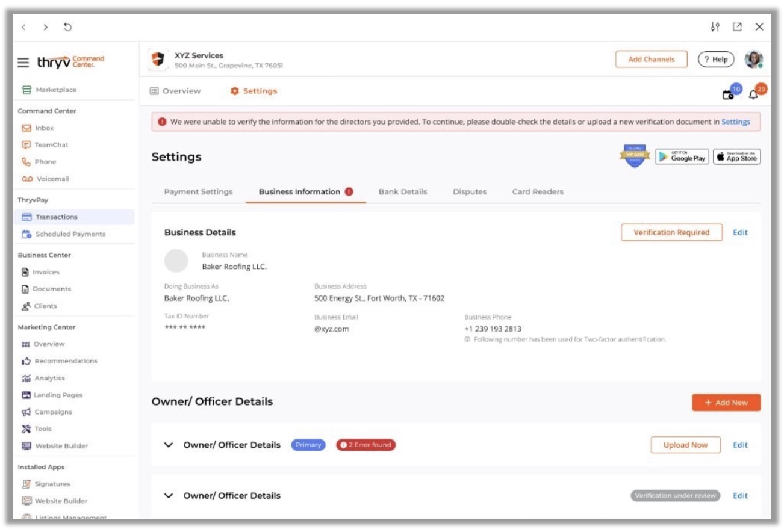Switch to the Overview tab
The width and height of the screenshot is (784, 532).
point(175,91)
